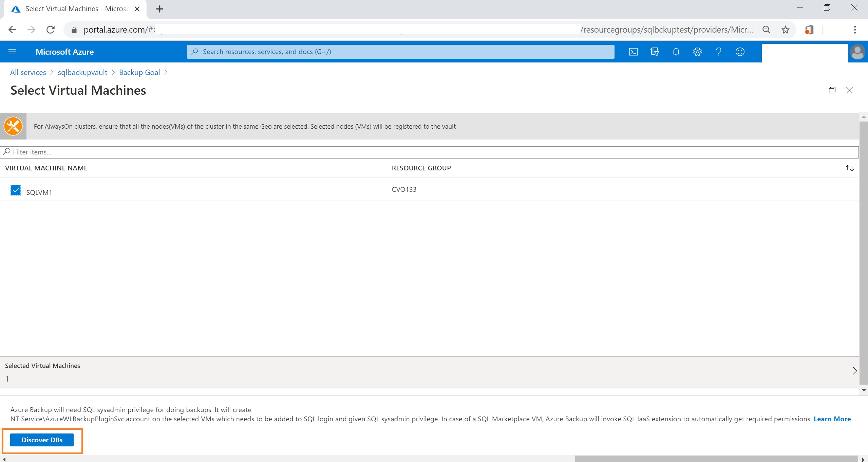Open the Notifications bell
Image resolution: width=868 pixels, height=462 pixels.
pos(676,52)
